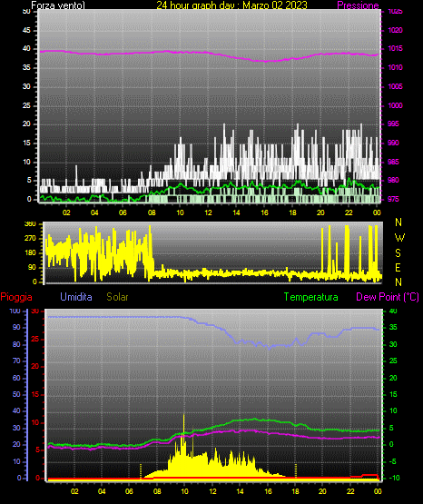This screenshot has height=504, width=423.
Task: Click the Dew Point (°C) legend label
Action: [388, 297]
